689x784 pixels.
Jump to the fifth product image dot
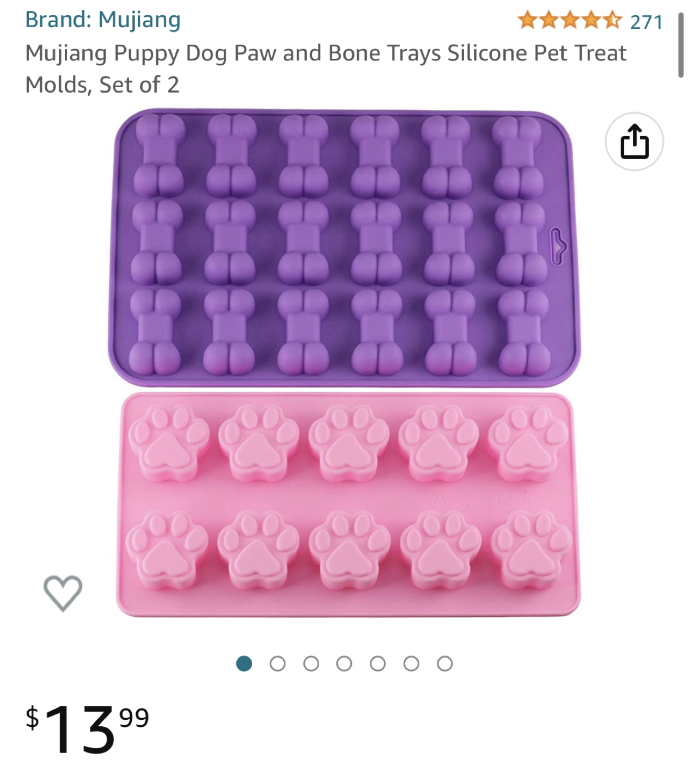tap(377, 664)
